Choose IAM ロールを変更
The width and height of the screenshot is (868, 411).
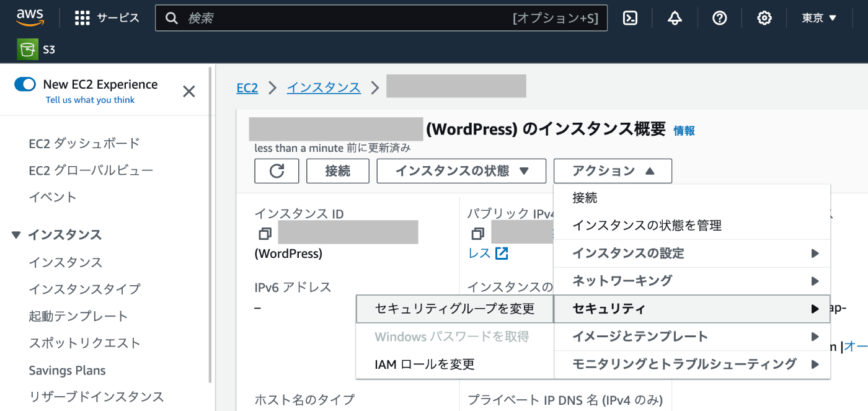(x=455, y=364)
